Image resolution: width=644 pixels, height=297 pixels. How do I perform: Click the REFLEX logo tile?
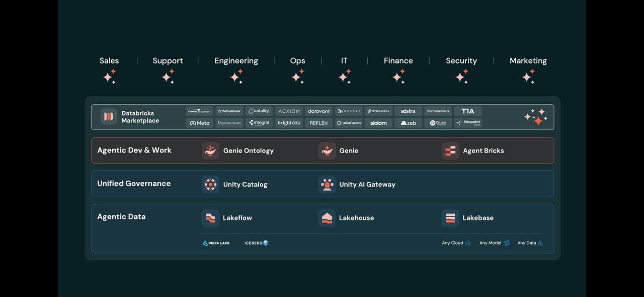318,123
